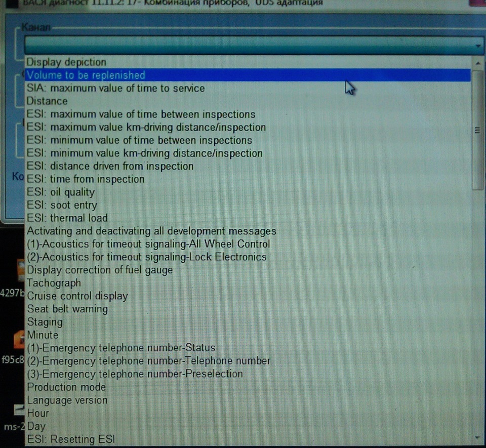This screenshot has height=448, width=486.
Task: Choose the 'Staging' channel
Action: [248, 322]
